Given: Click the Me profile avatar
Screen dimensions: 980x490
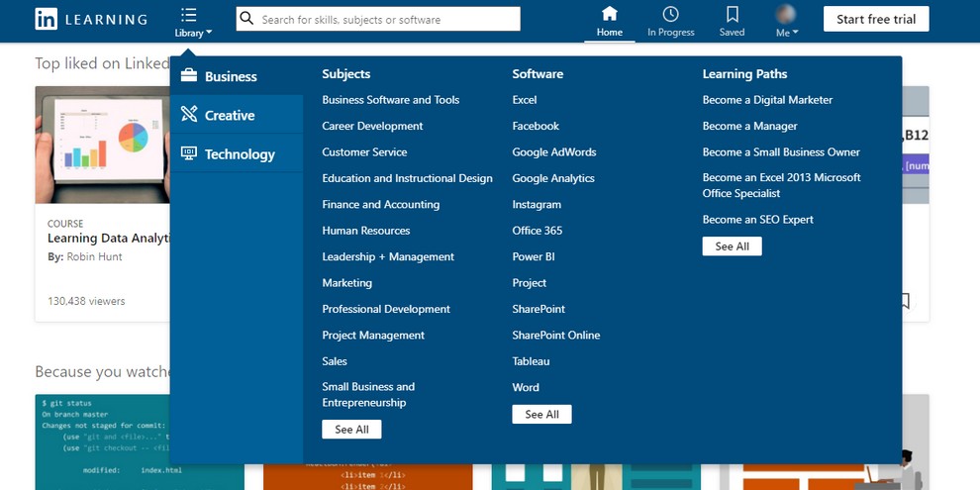Looking at the screenshot, I should pos(786,14).
